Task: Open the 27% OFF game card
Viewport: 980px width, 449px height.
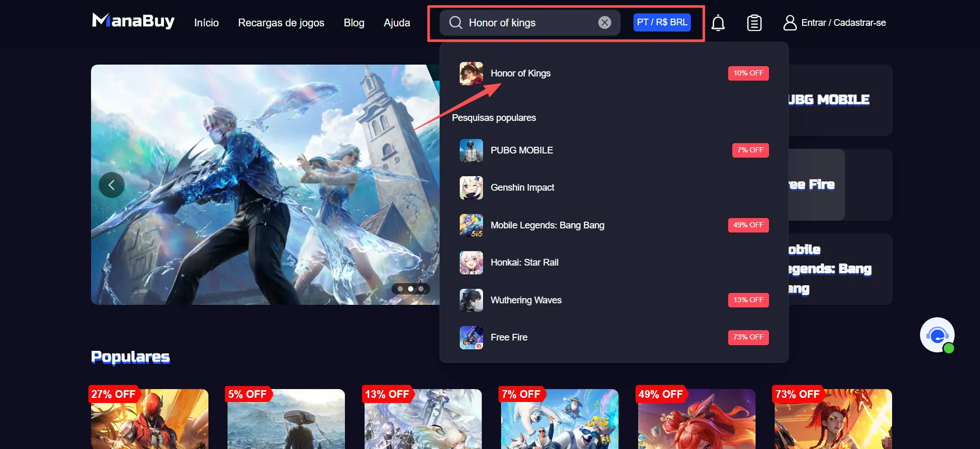Action: 150,419
